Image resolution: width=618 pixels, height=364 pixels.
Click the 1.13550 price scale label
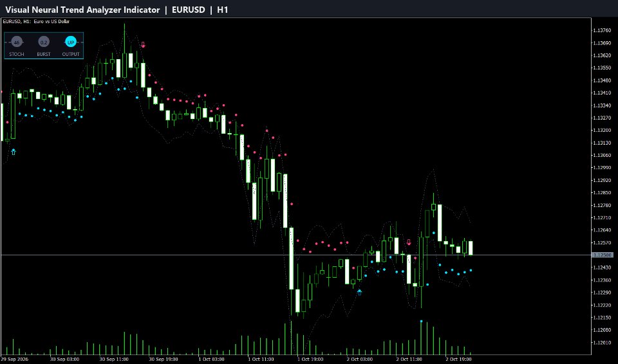pos(603,68)
